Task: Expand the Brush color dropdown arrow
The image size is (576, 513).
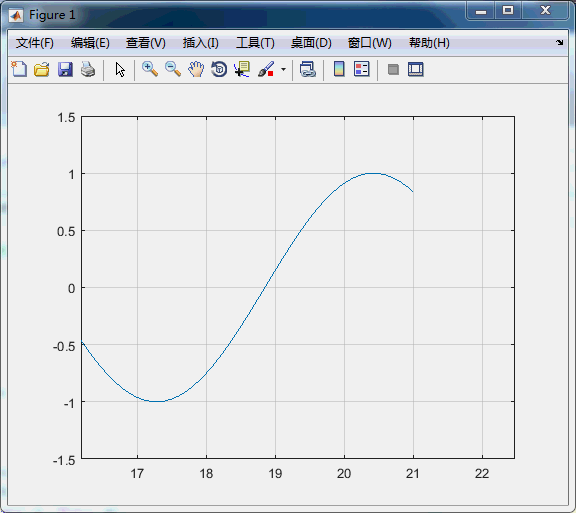Action: tap(283, 69)
